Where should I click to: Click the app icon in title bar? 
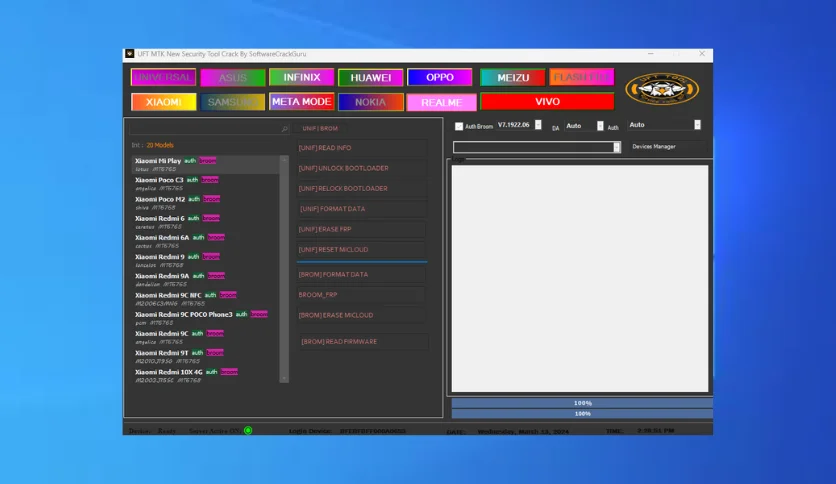tap(130, 54)
